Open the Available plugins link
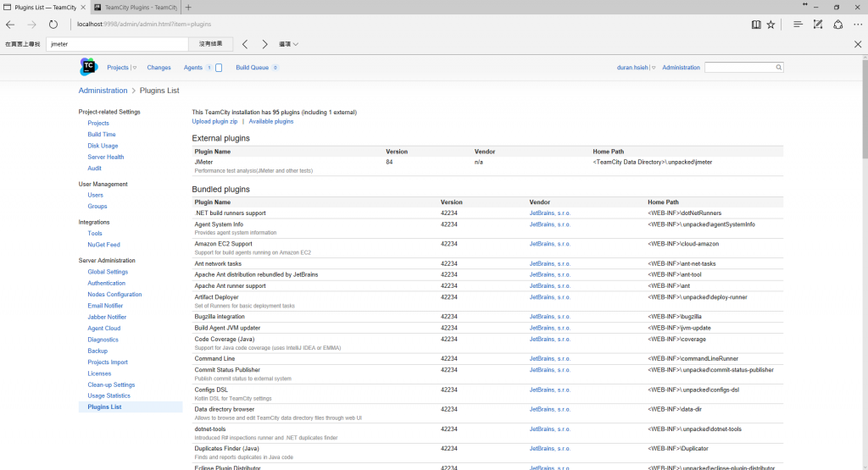The width and height of the screenshot is (868, 470). (x=270, y=122)
